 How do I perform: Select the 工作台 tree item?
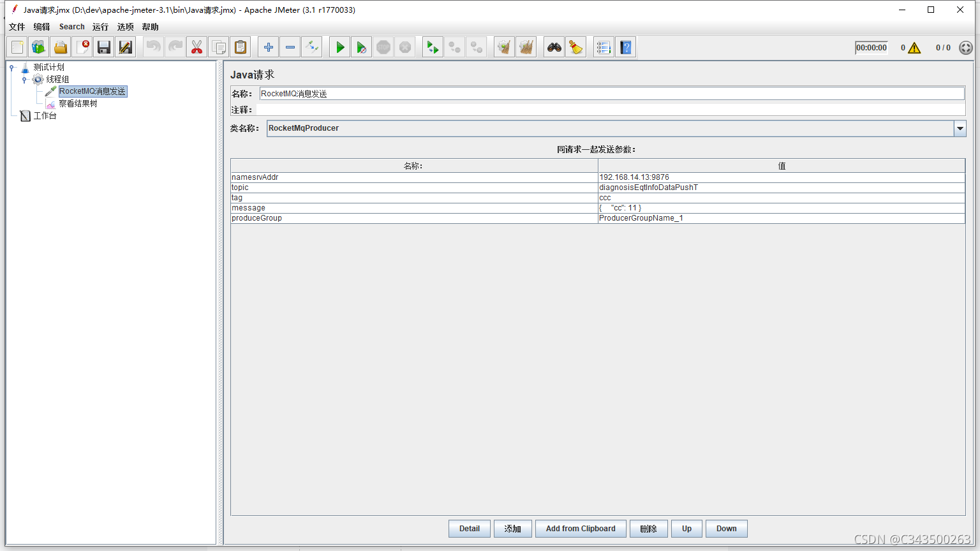coord(45,115)
